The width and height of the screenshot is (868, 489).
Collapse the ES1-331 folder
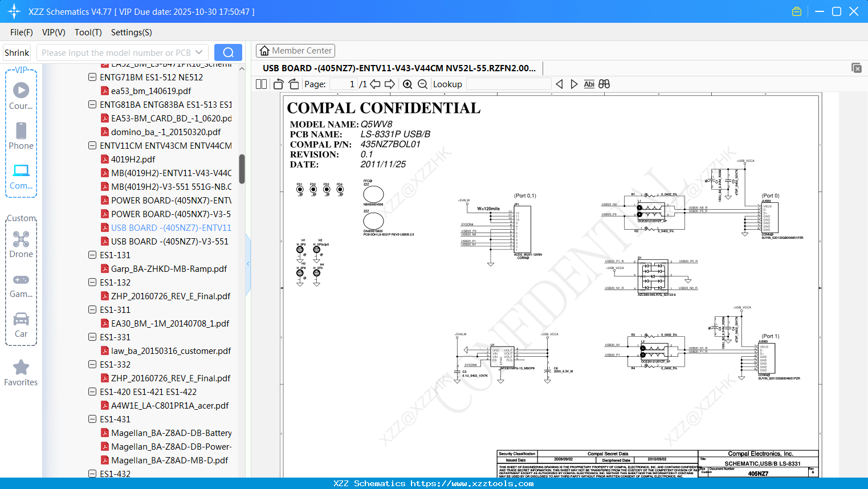(x=92, y=337)
